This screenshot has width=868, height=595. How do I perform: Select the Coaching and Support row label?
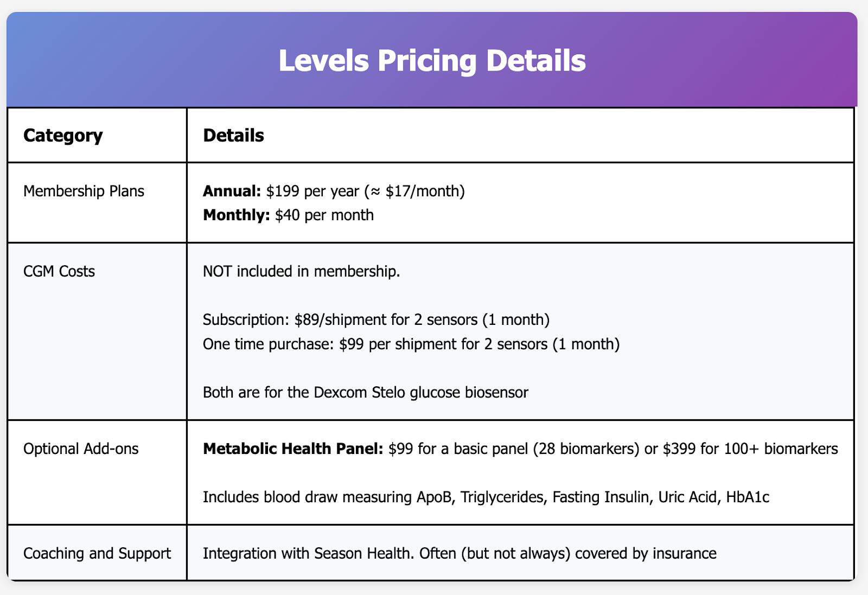coord(97,553)
